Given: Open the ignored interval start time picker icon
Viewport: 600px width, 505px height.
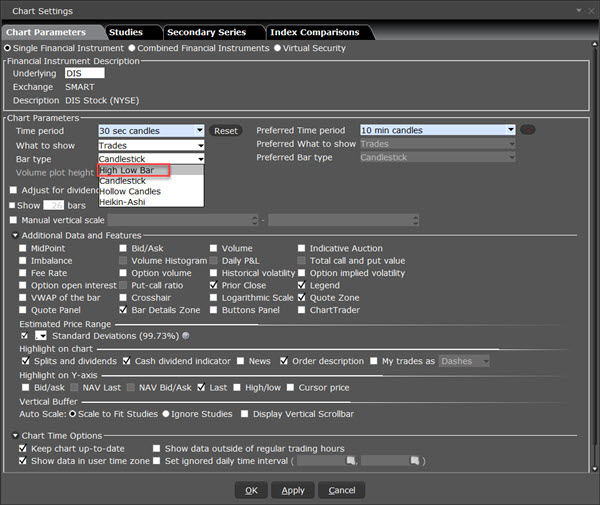Looking at the screenshot, I should 351,460.
